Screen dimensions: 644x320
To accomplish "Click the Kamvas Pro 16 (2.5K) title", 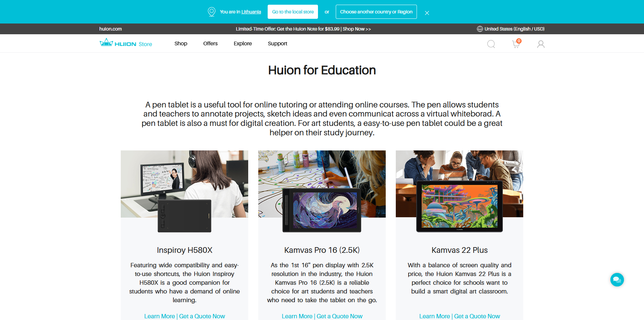I will [322, 250].
